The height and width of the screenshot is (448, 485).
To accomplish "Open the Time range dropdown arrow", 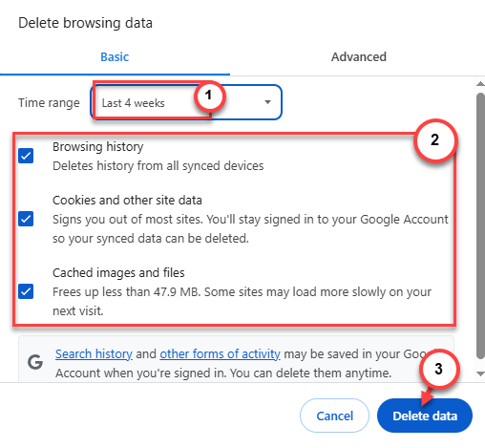I will click(x=267, y=102).
